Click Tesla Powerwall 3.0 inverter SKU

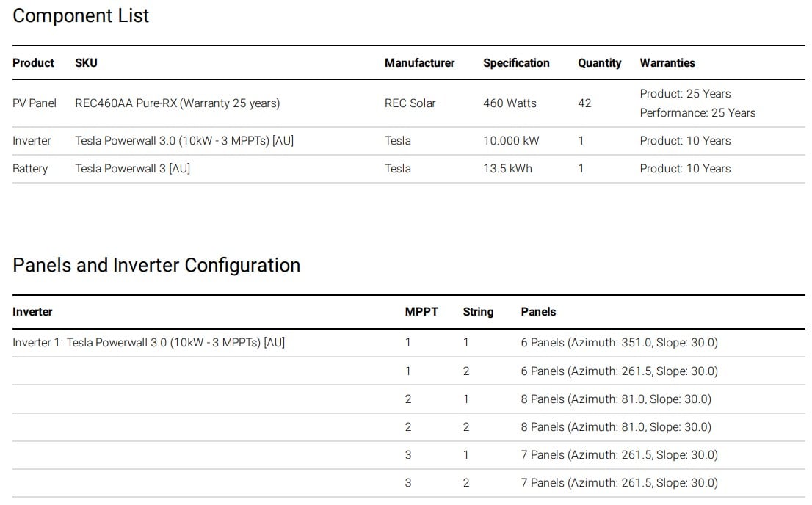(184, 141)
